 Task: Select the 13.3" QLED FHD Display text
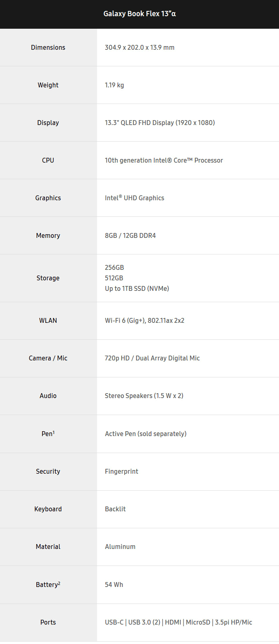coord(160,123)
